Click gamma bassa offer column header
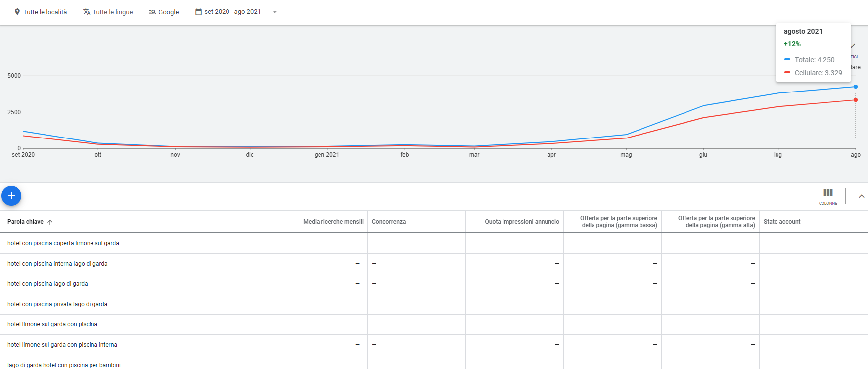Viewport: 868px width, 369px height. [x=619, y=222]
